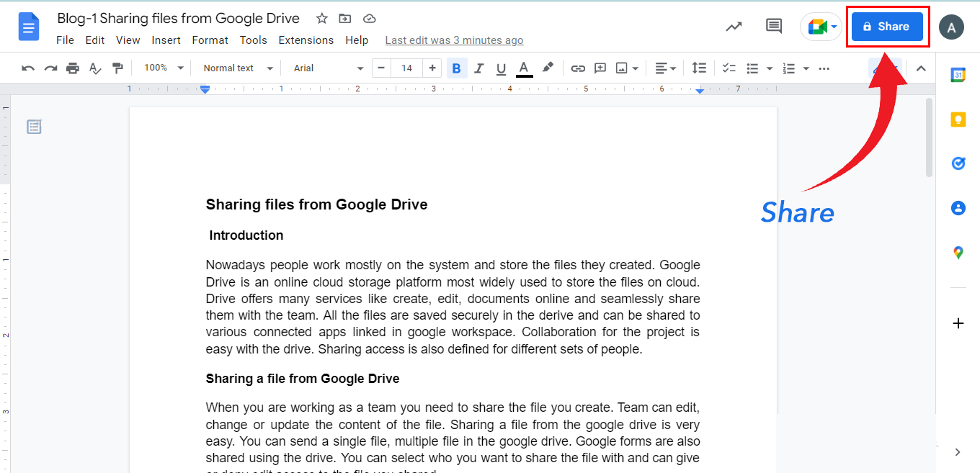
Task: Open the Google Meet call dropdown
Action: [x=821, y=27]
